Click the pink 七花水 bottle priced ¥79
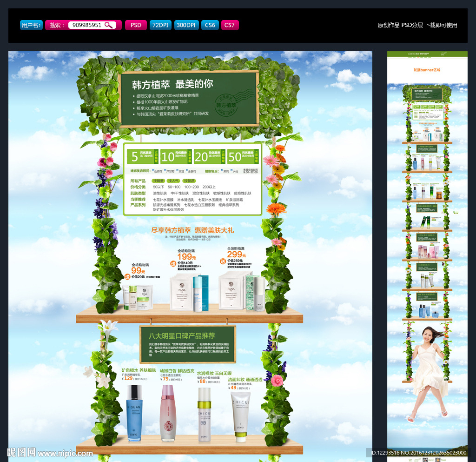Image resolution: width=476 pixels, height=462 pixels. click(168, 413)
